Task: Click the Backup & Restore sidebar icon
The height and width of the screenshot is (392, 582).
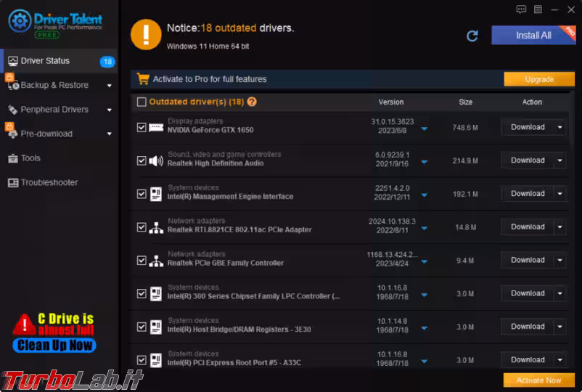Action: point(12,84)
